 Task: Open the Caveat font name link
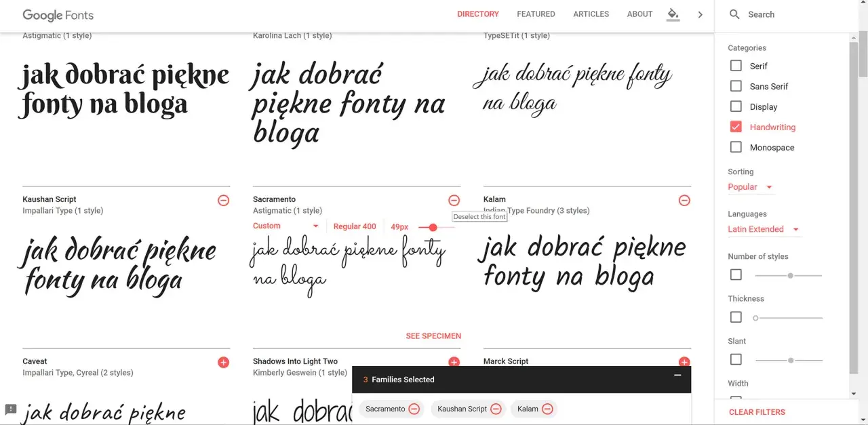tap(35, 361)
